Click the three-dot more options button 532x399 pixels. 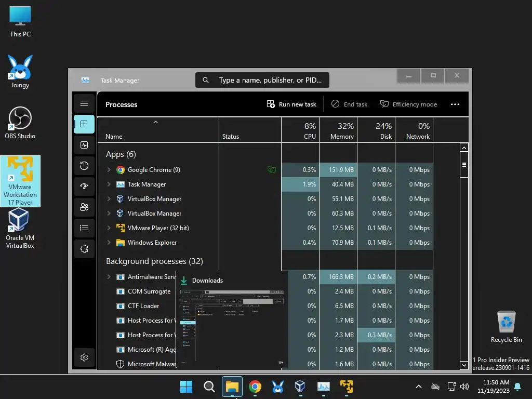tap(455, 104)
